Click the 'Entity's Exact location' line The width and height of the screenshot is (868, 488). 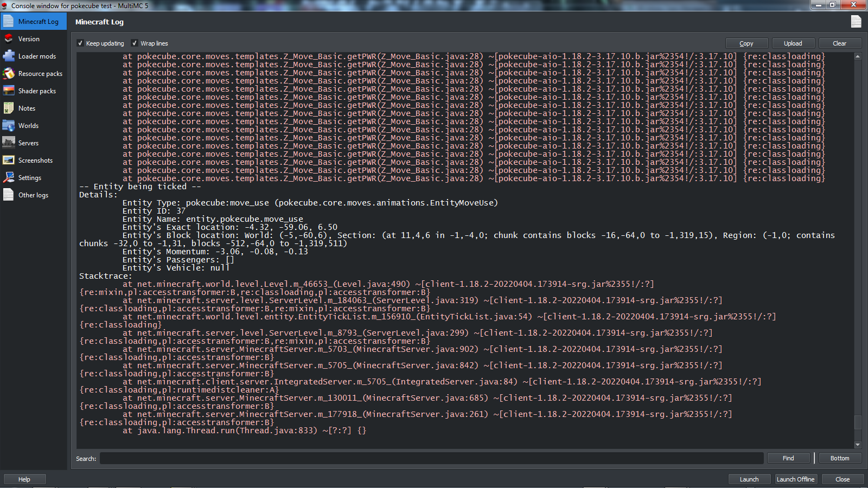click(230, 227)
